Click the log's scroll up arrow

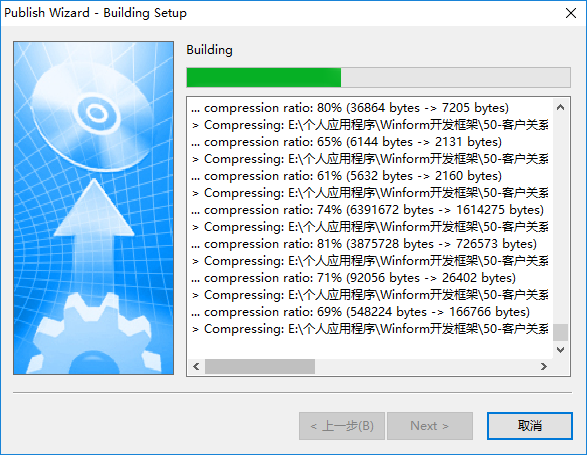[x=560, y=107]
